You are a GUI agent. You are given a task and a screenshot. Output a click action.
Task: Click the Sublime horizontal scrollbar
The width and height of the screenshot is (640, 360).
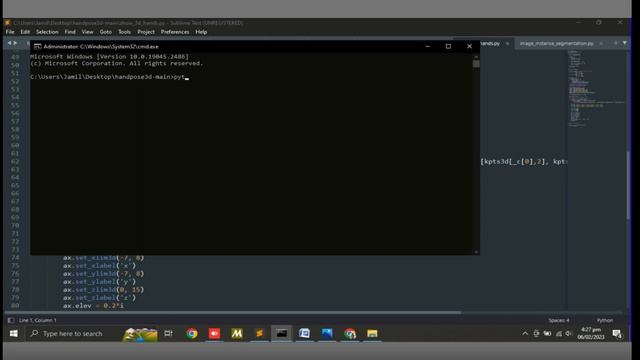233,313
